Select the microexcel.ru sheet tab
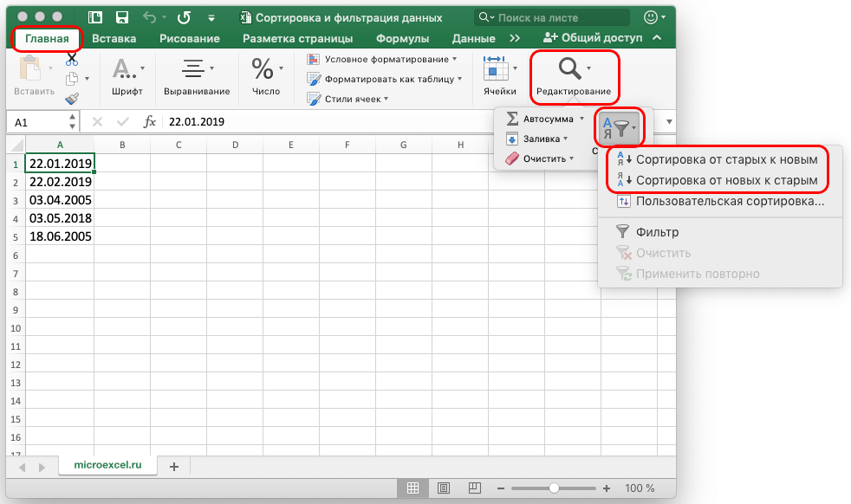851x504 pixels. pos(107,465)
